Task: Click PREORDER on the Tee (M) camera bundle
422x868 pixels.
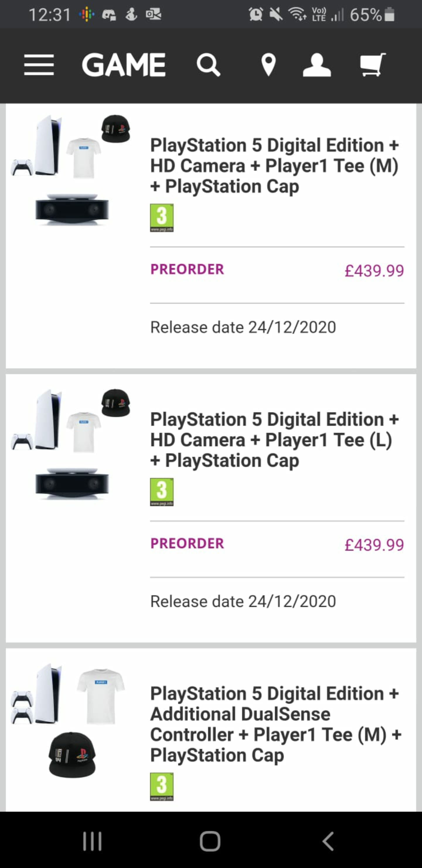Action: pos(187,269)
